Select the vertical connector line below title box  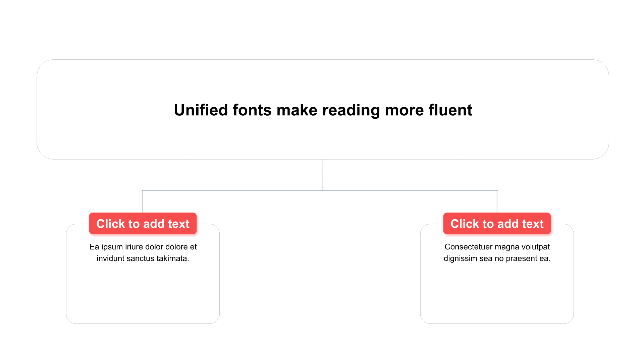(323, 175)
